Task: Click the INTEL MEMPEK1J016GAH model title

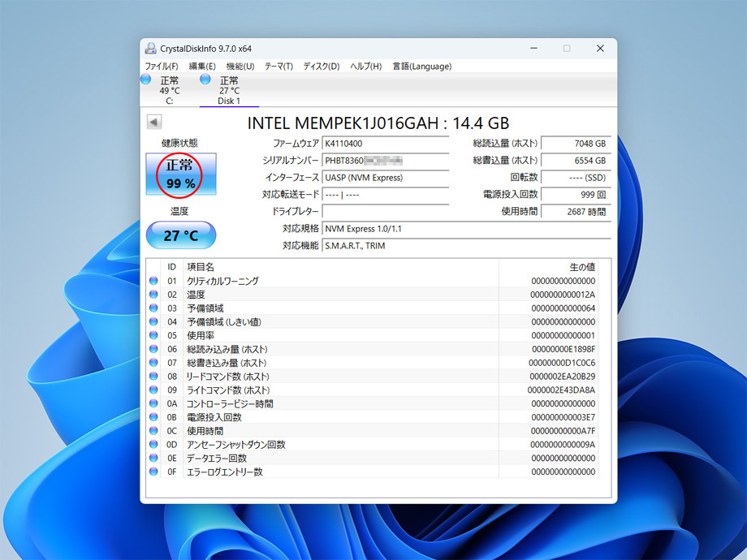Action: click(x=378, y=123)
